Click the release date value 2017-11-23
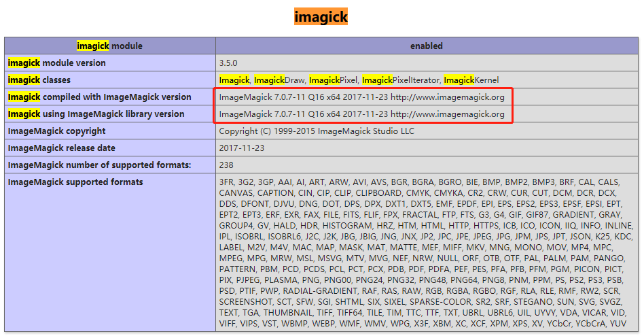This screenshot has width=644, height=336. [242, 148]
